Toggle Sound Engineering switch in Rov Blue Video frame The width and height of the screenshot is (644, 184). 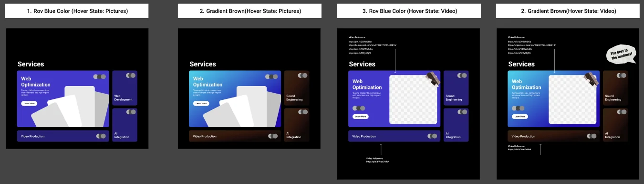pos(462,76)
